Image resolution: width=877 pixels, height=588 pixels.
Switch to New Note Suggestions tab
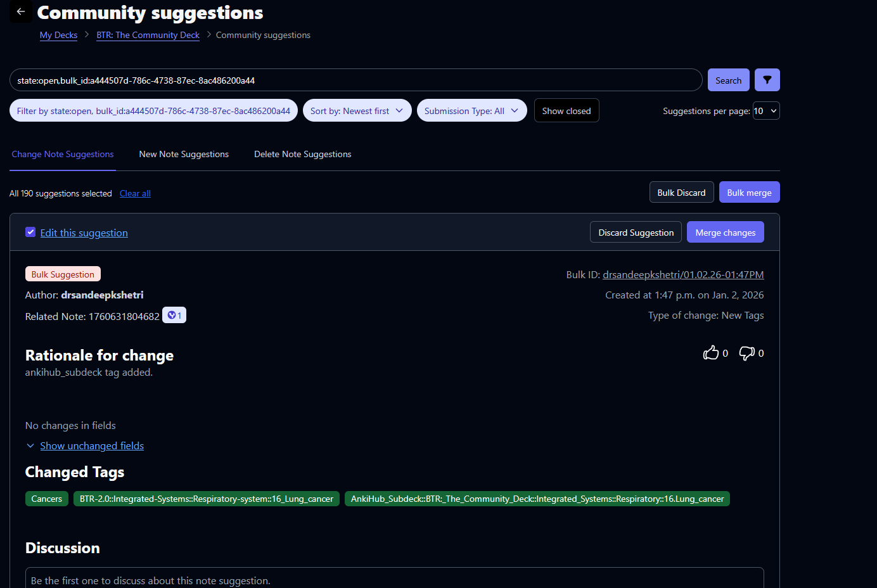(184, 154)
